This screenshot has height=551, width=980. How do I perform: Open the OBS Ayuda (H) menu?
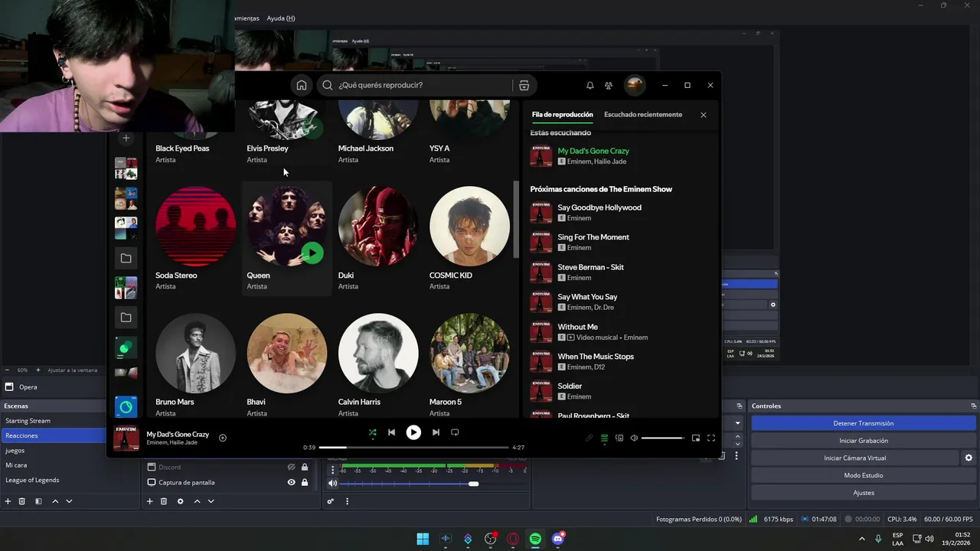point(281,18)
